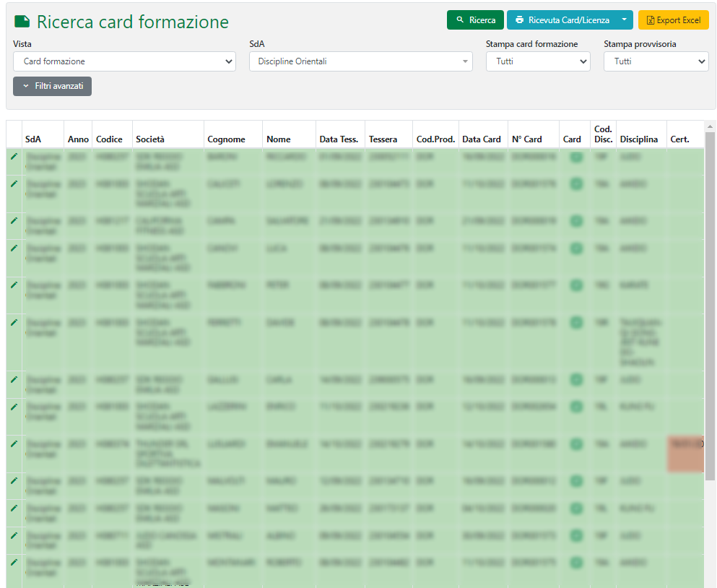Click the Data Card column header

tap(481, 139)
